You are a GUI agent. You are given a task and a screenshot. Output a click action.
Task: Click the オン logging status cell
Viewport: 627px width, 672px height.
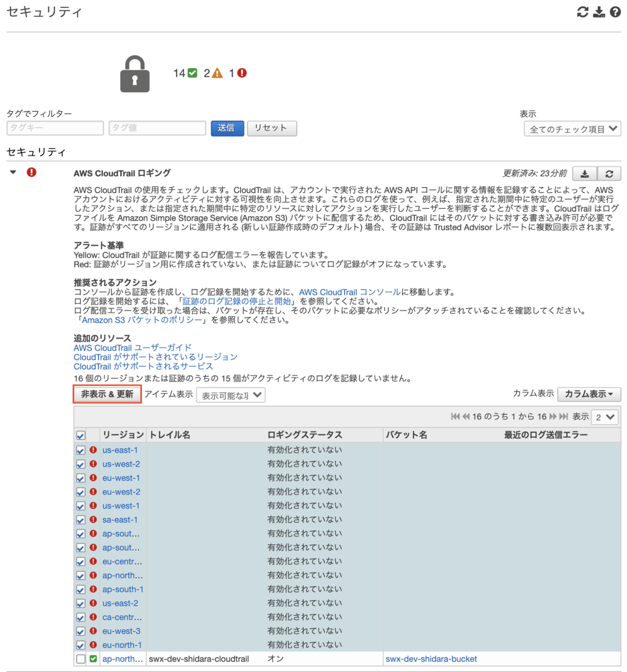pyautogui.click(x=276, y=659)
